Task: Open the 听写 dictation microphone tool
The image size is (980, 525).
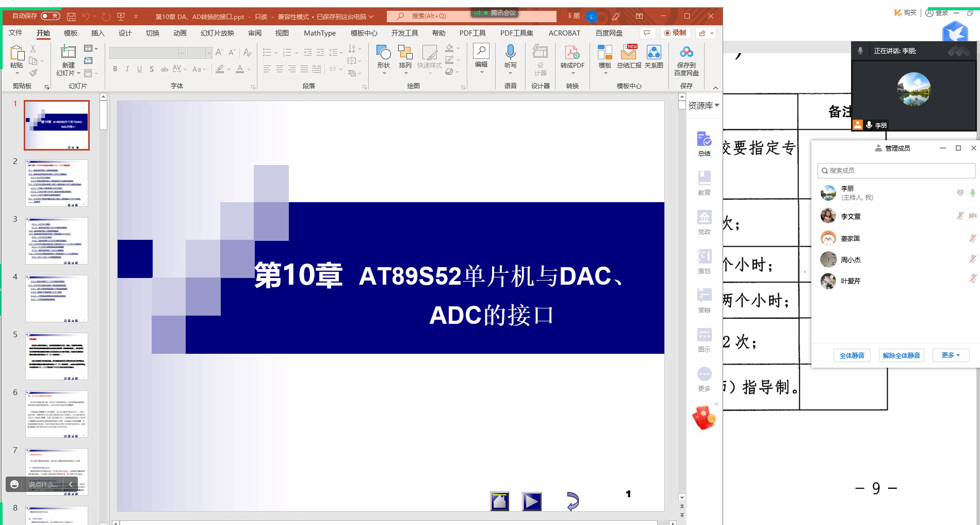Action: 510,53
